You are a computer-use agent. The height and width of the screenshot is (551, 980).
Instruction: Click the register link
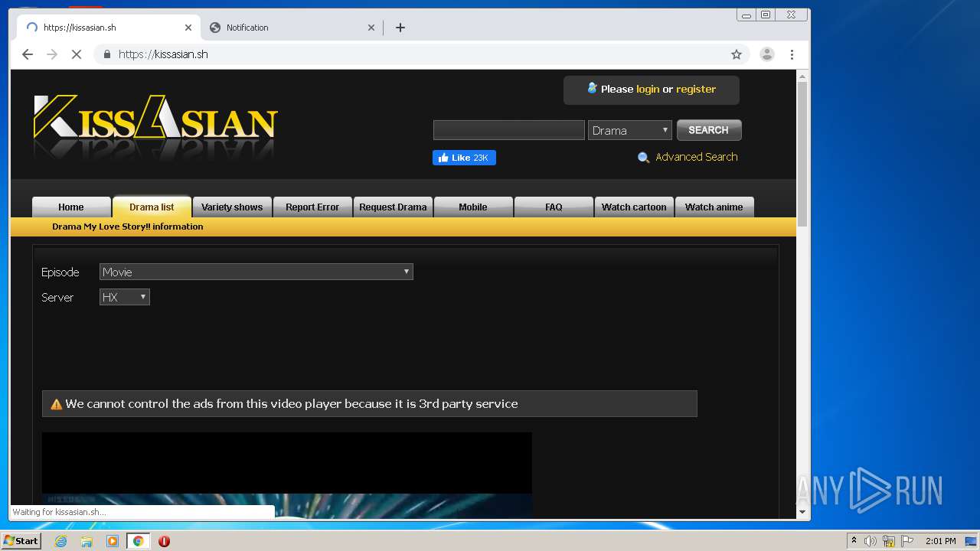click(696, 89)
